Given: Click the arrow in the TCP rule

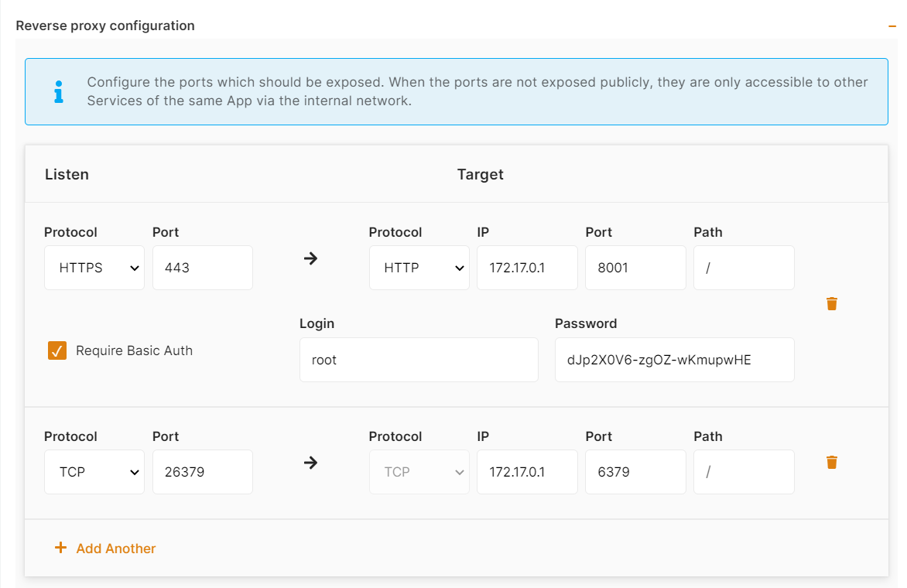Looking at the screenshot, I should pos(310,463).
